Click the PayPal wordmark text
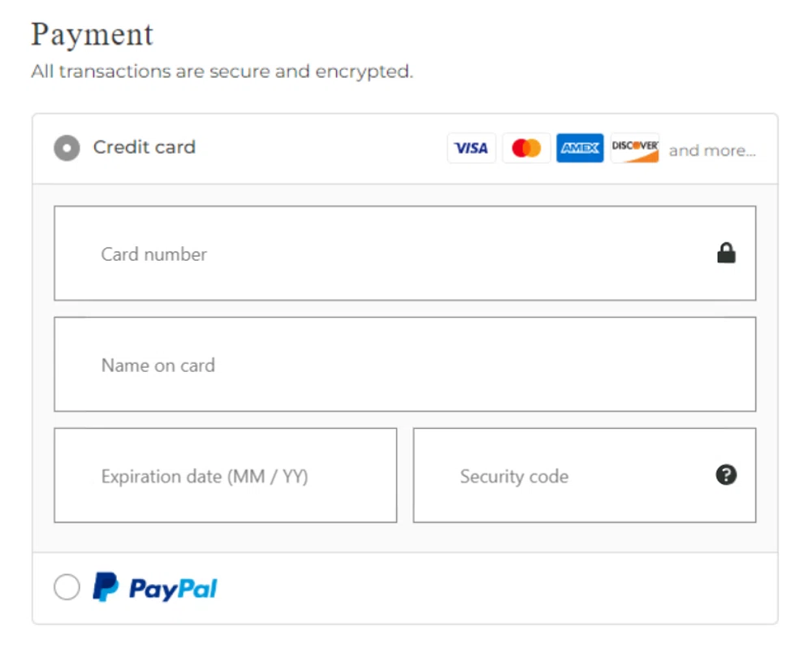 click(x=173, y=589)
